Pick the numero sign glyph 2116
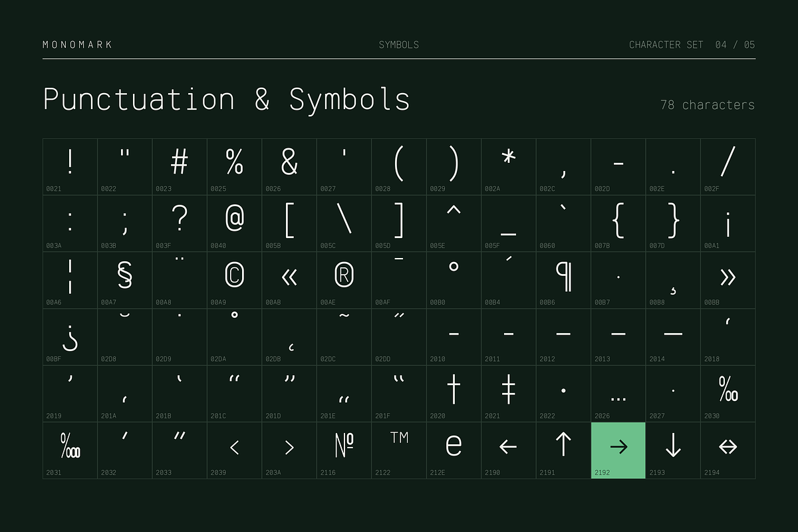This screenshot has width=798, height=532. [344, 450]
